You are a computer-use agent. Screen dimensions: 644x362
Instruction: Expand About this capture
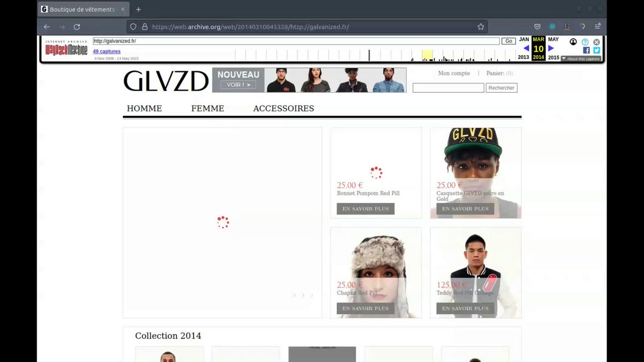pyautogui.click(x=580, y=59)
